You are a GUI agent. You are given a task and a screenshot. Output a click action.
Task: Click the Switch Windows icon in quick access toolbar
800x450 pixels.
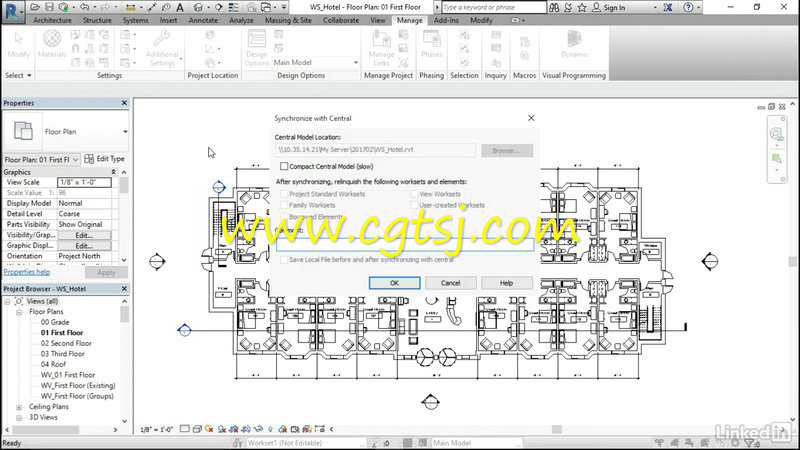point(266,7)
